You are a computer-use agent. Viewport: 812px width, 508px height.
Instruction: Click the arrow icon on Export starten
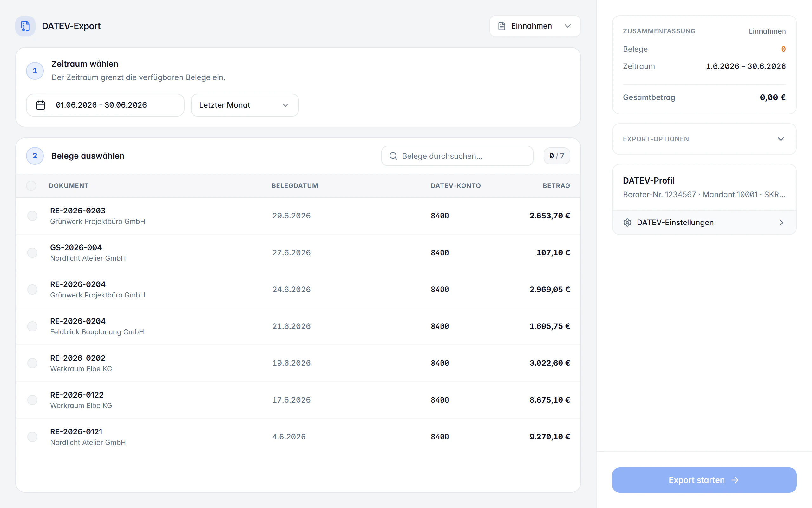click(x=735, y=480)
